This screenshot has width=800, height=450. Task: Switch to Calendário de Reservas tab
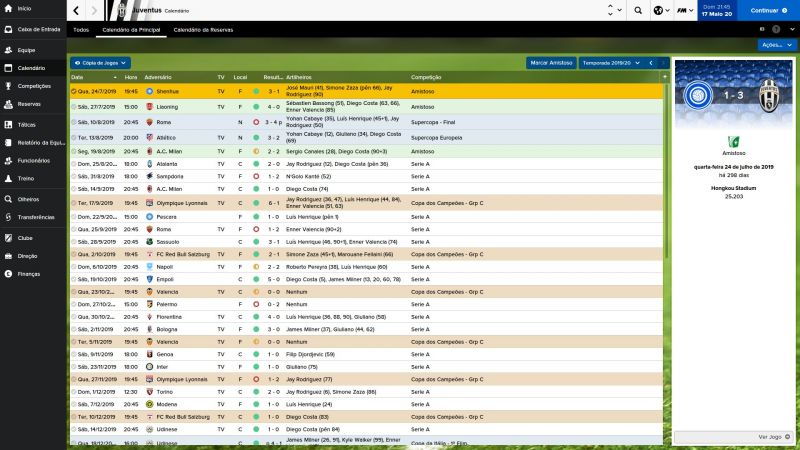(203, 29)
